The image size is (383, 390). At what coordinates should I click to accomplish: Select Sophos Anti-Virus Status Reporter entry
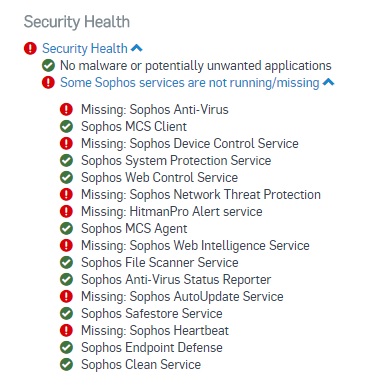pos(176,279)
